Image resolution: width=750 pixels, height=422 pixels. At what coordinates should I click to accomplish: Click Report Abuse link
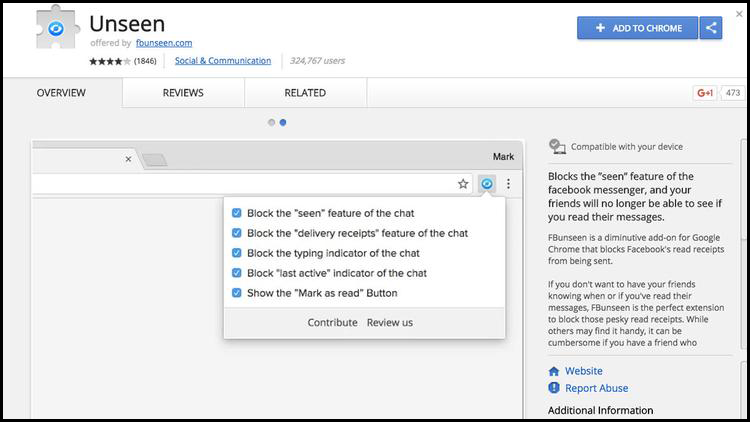click(x=596, y=388)
